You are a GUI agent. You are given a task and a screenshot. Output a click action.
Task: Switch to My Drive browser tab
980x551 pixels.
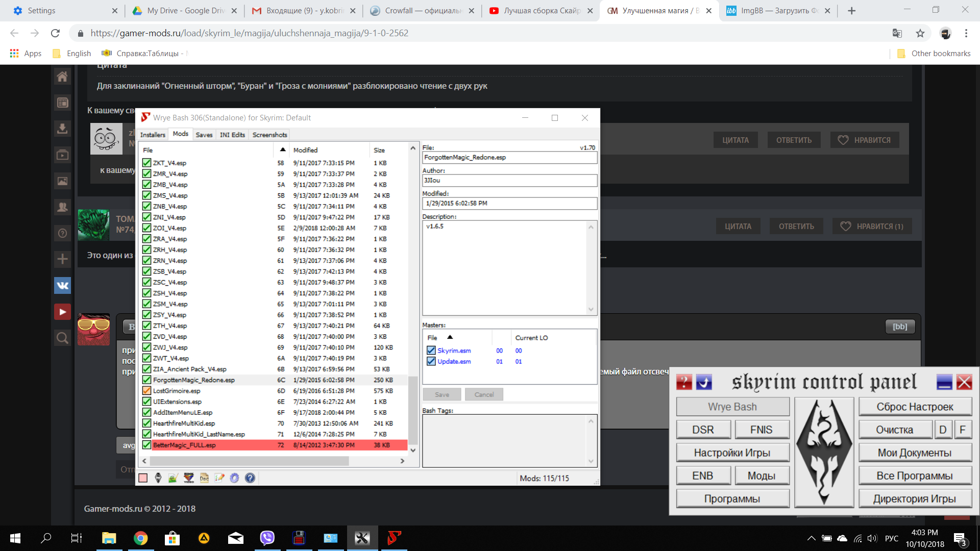(184, 11)
